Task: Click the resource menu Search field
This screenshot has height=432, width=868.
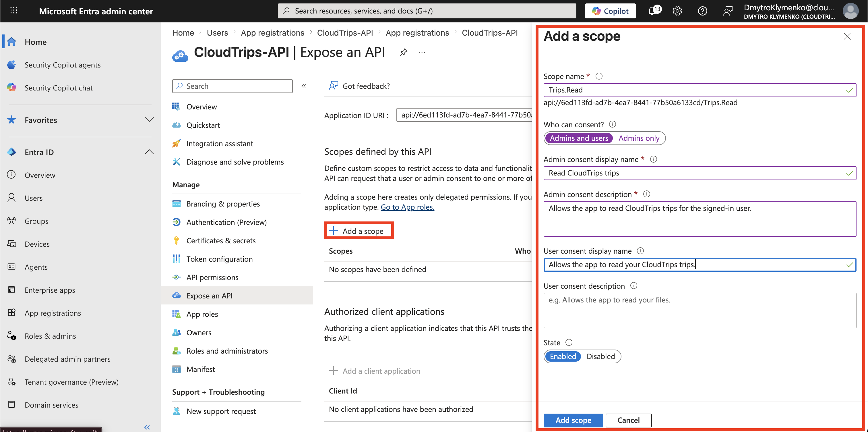Action: coord(232,86)
